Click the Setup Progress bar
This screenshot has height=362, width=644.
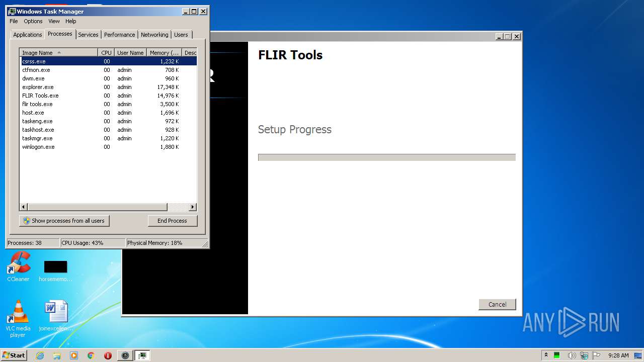click(x=386, y=157)
